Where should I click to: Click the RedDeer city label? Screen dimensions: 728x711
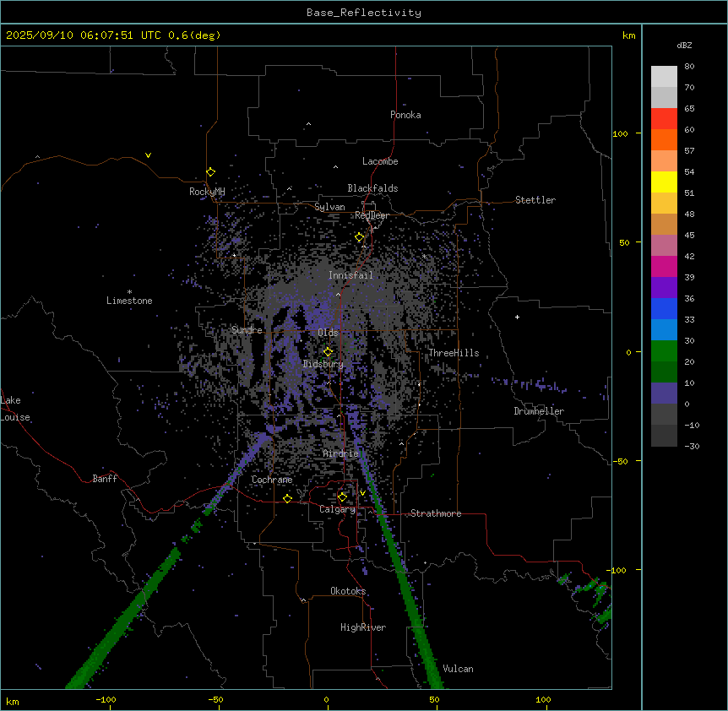tap(372, 215)
